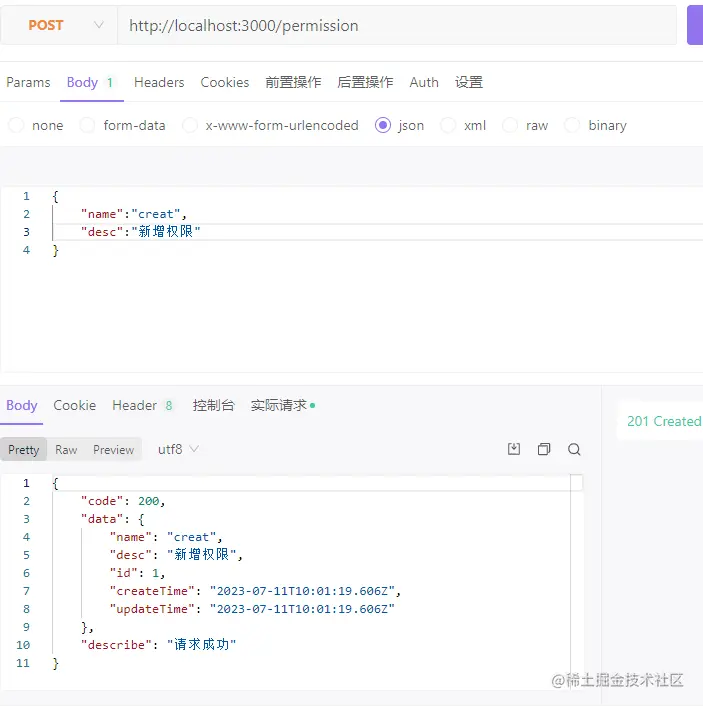Select the xml body type
The width and height of the screenshot is (703, 708).
tap(464, 125)
